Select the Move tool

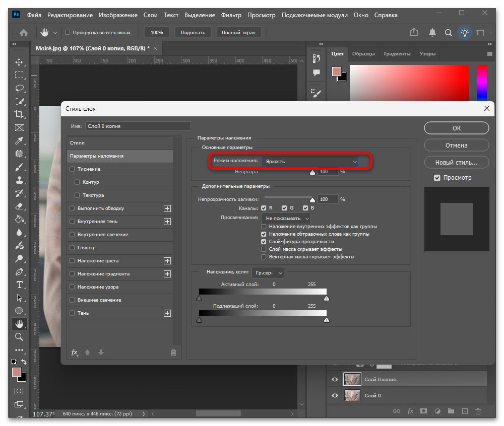(19, 62)
